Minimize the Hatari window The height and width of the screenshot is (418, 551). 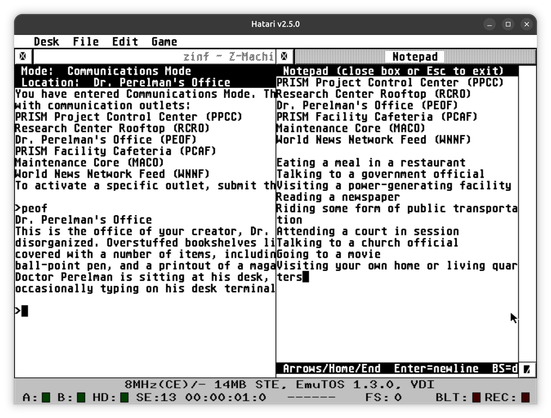pyautogui.click(x=490, y=24)
